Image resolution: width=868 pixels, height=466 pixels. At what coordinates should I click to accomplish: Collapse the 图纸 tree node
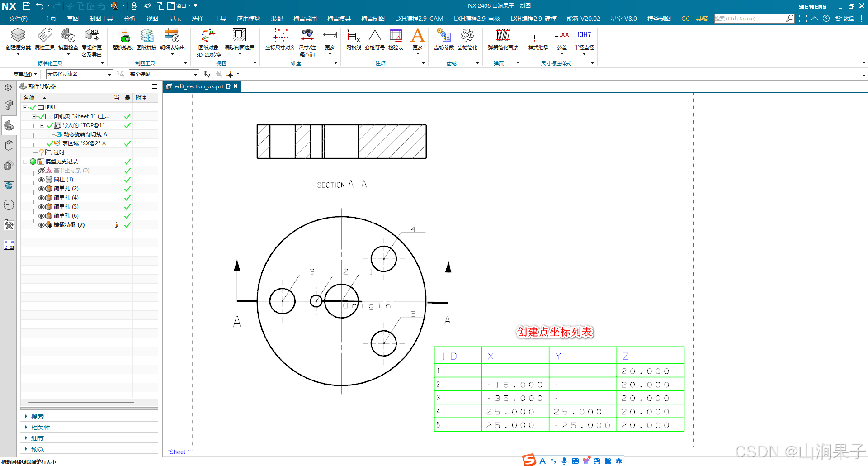tap(25, 107)
